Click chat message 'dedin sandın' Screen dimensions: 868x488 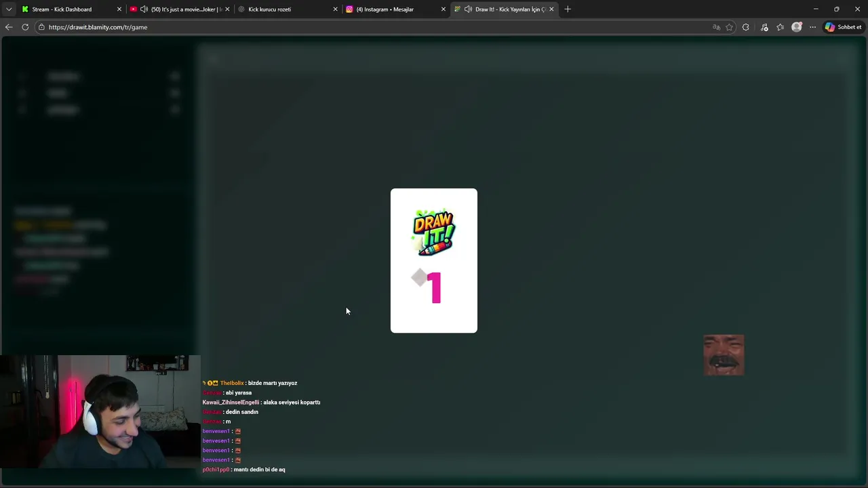point(242,411)
